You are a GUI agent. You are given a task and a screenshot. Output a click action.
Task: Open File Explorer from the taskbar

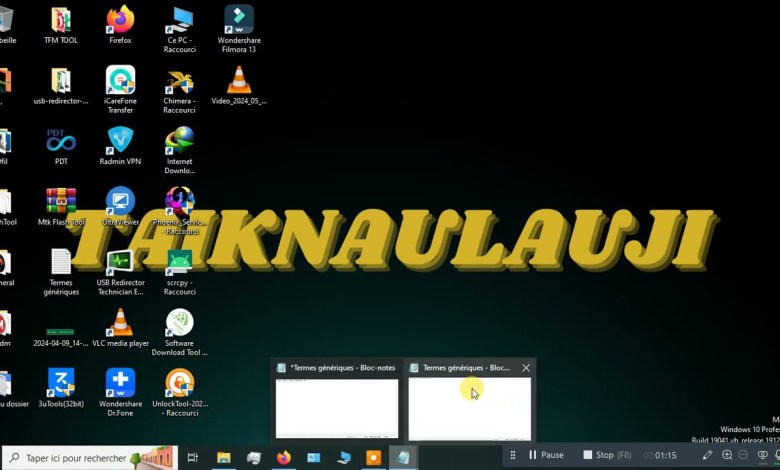223,457
